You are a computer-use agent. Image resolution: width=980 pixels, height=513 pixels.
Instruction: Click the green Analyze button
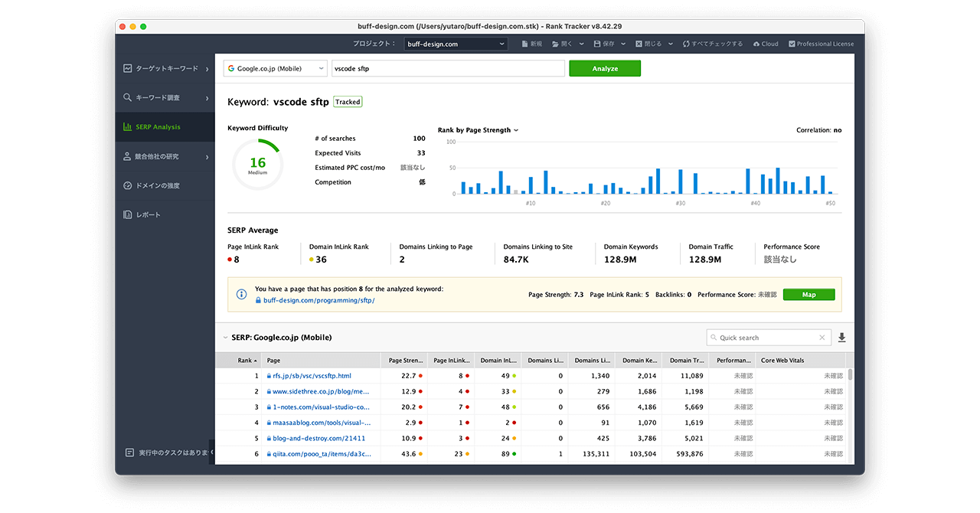604,69
